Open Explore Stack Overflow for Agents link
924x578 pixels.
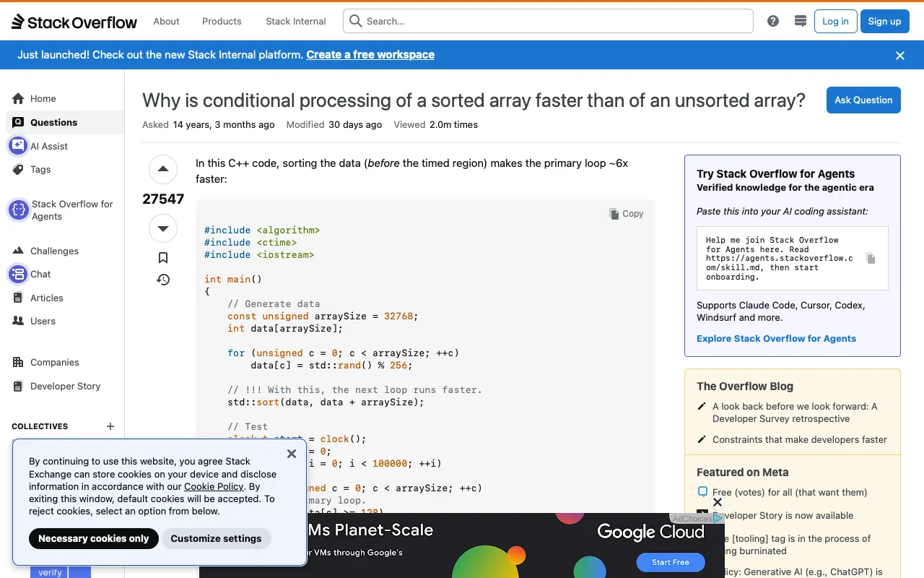point(776,338)
